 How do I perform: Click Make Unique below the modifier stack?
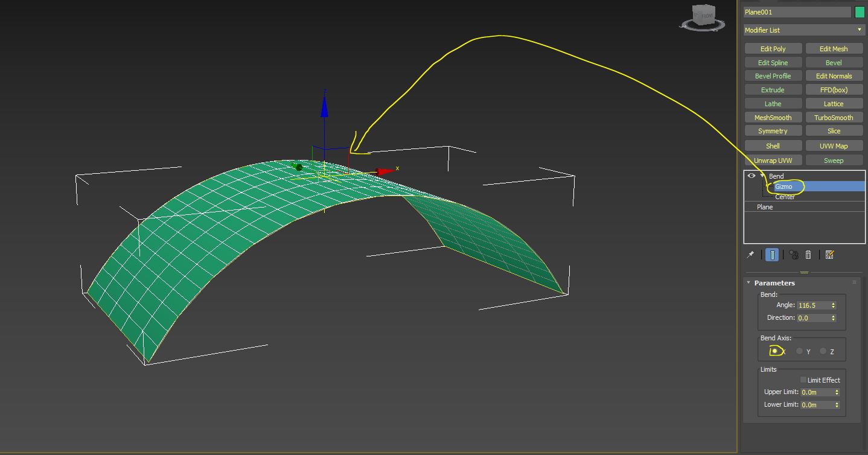tap(793, 254)
